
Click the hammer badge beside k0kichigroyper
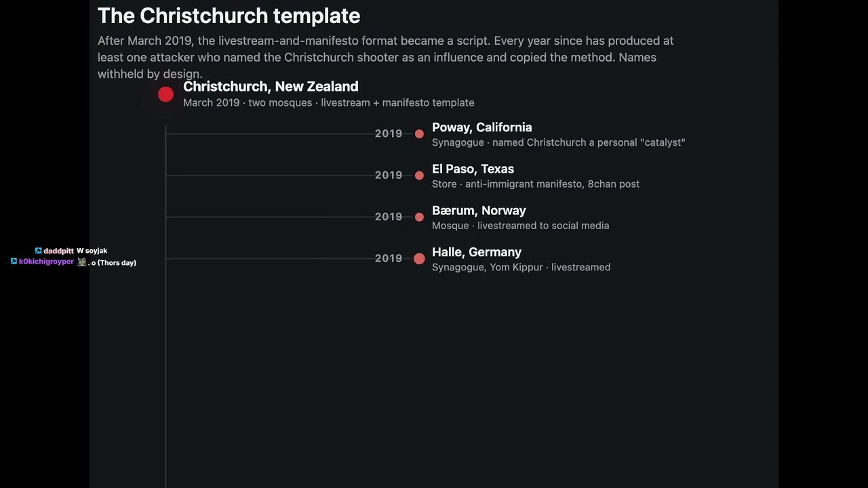pos(14,262)
